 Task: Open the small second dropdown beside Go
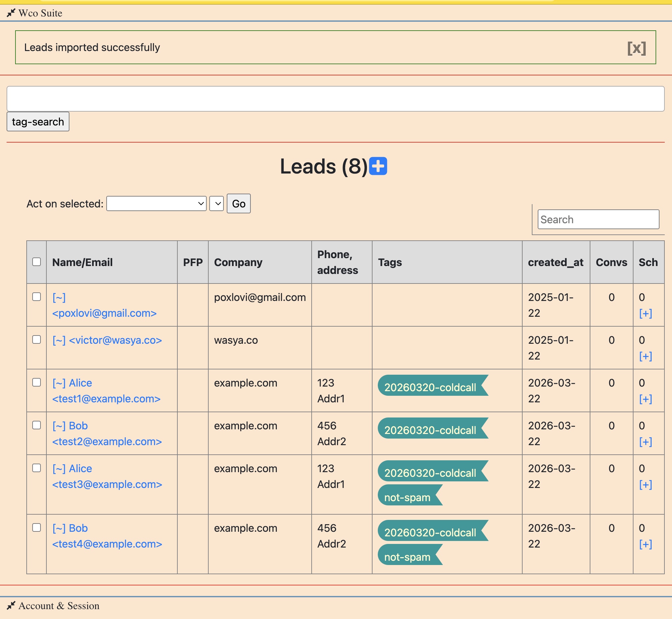coord(216,204)
